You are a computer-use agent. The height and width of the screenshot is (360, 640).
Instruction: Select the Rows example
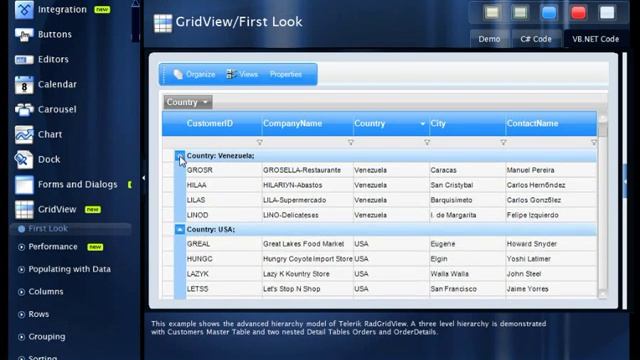pyautogui.click(x=38, y=314)
